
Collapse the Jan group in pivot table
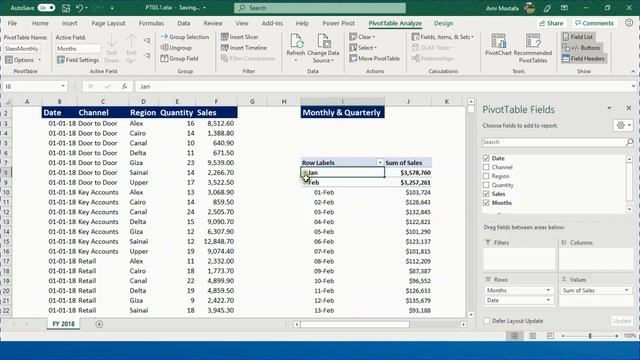pyautogui.click(x=304, y=173)
